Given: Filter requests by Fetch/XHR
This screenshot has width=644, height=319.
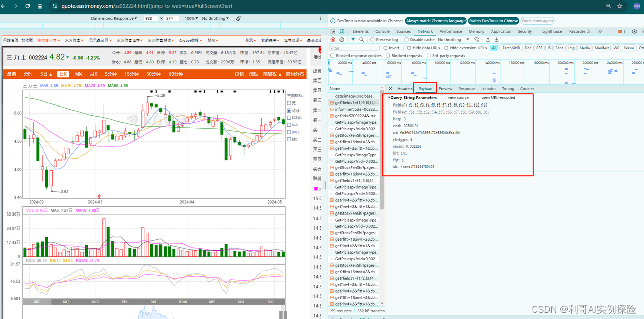Looking at the screenshot, I should pos(510,48).
